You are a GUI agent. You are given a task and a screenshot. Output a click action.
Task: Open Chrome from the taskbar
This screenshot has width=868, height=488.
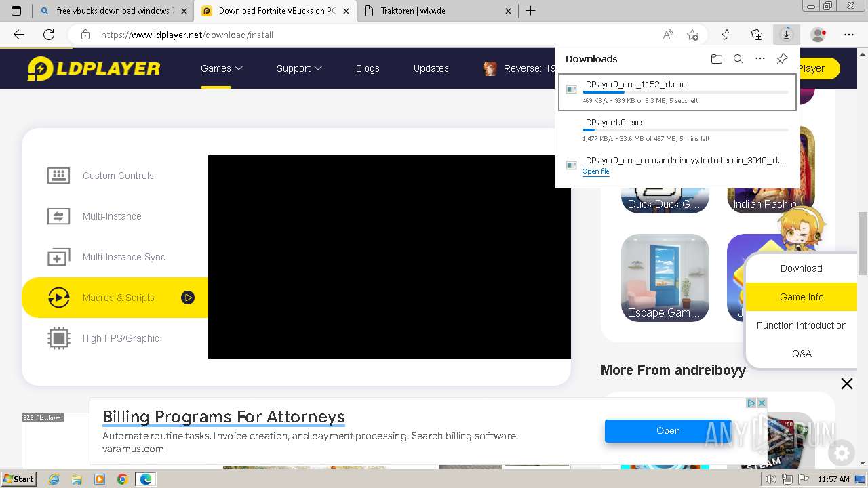click(x=122, y=479)
